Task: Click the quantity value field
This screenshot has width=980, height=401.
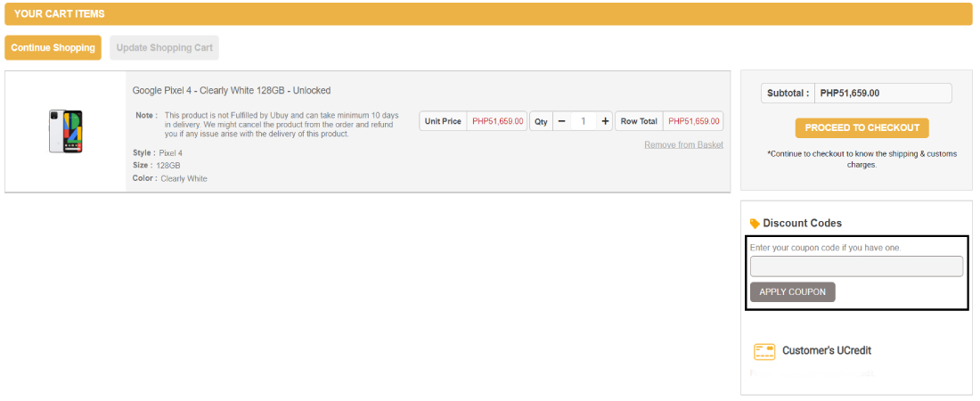Action: (584, 121)
